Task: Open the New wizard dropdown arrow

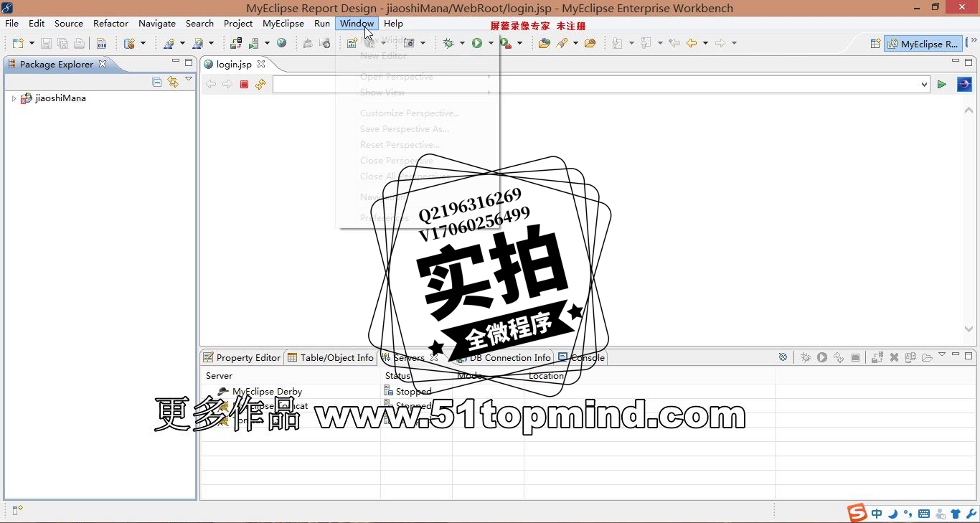Action: coord(32,44)
